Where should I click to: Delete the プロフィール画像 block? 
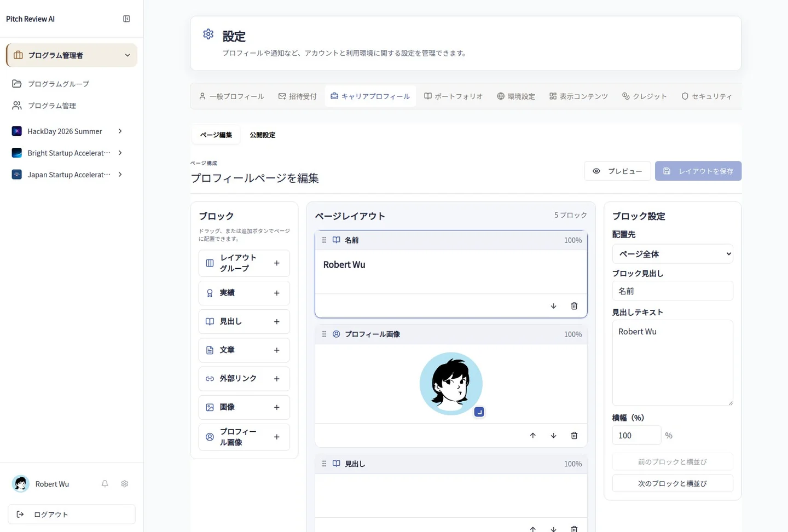click(x=574, y=436)
